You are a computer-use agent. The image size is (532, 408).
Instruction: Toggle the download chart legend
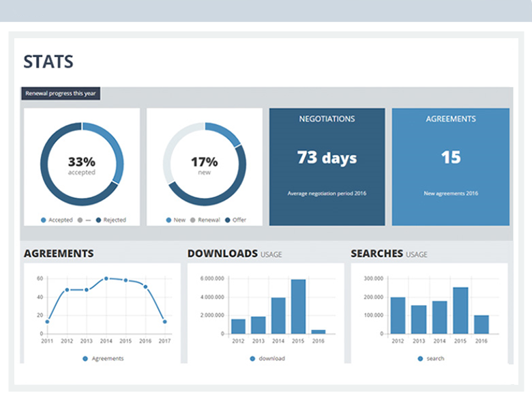click(267, 358)
